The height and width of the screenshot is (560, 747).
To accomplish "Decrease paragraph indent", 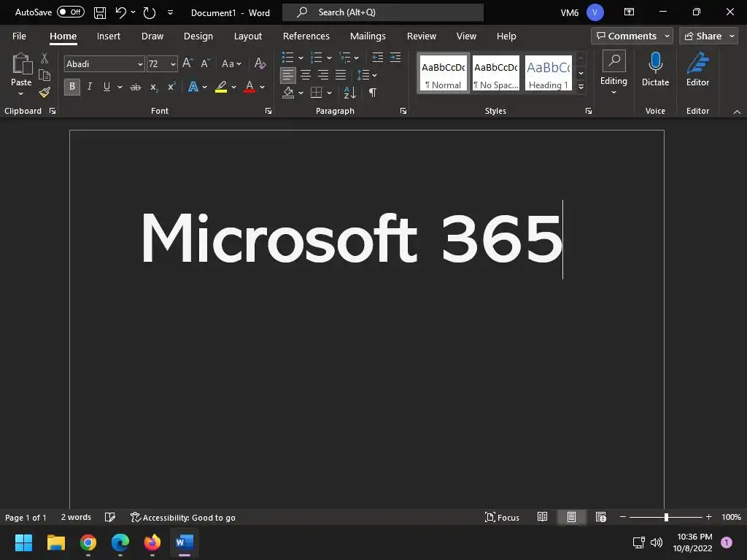I will (x=378, y=58).
